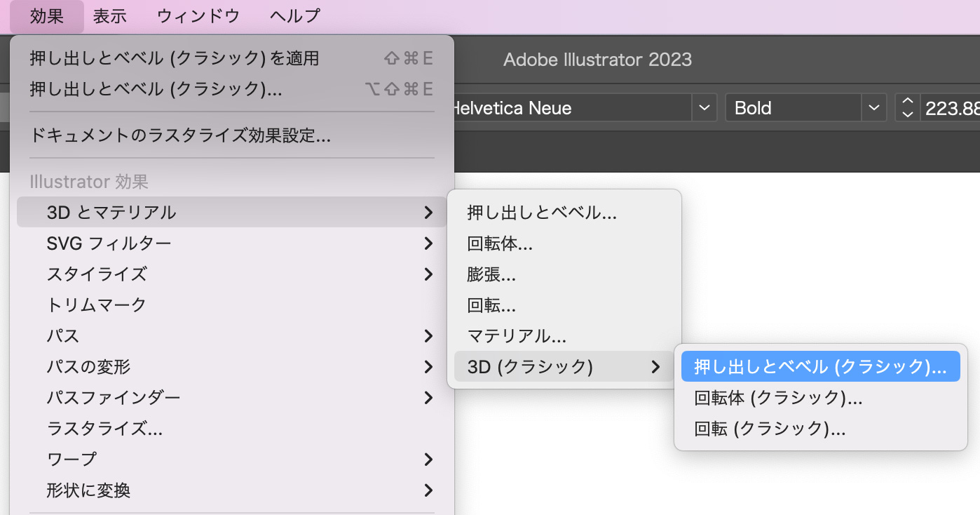
Task: Expand the ワープ submenu
Action: pyautogui.click(x=232, y=459)
